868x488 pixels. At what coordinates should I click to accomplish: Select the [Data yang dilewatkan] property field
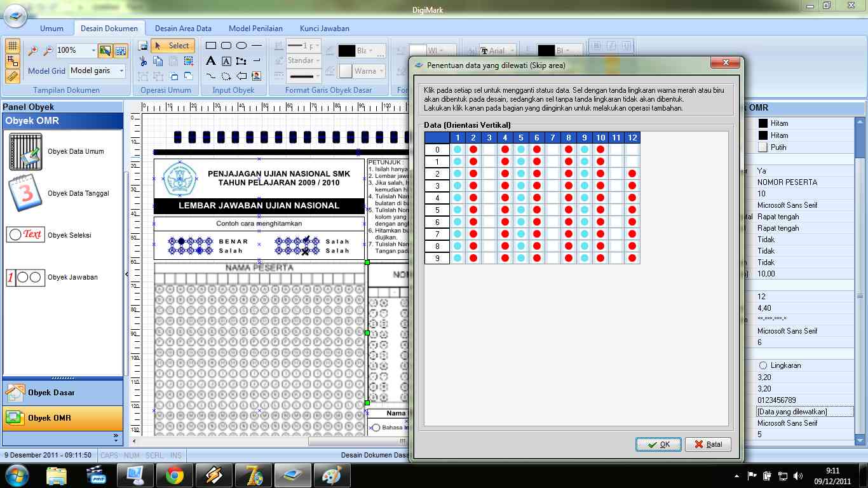coord(804,412)
